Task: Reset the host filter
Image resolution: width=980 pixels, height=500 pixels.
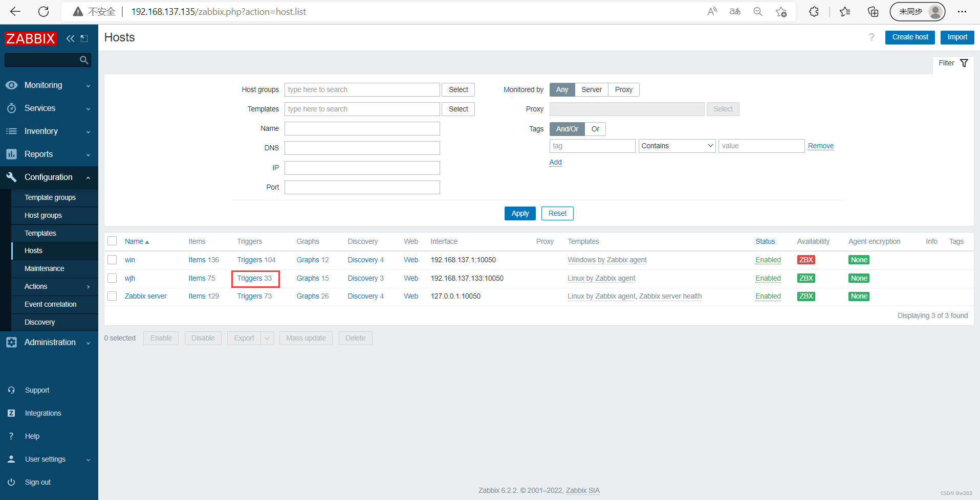Action: point(557,213)
